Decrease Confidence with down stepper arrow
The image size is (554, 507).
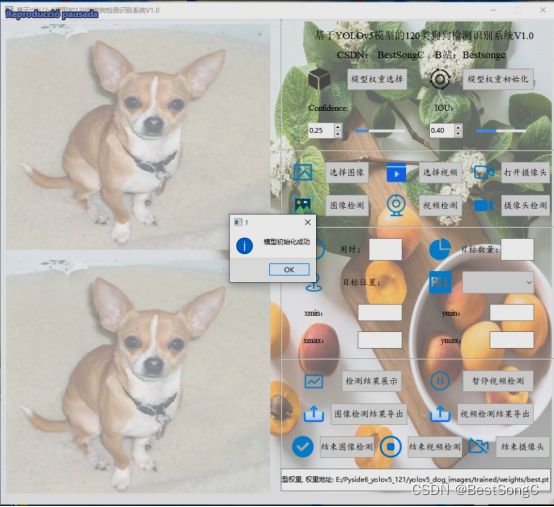click(338, 134)
